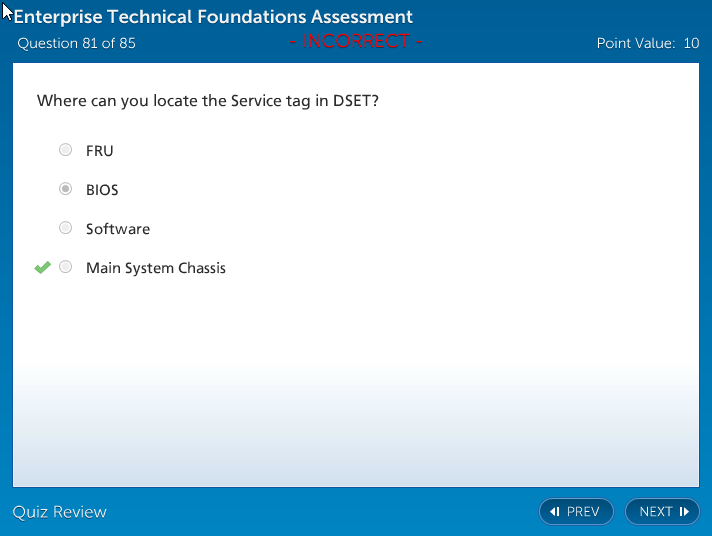Select the BIOS radio button

coord(65,189)
